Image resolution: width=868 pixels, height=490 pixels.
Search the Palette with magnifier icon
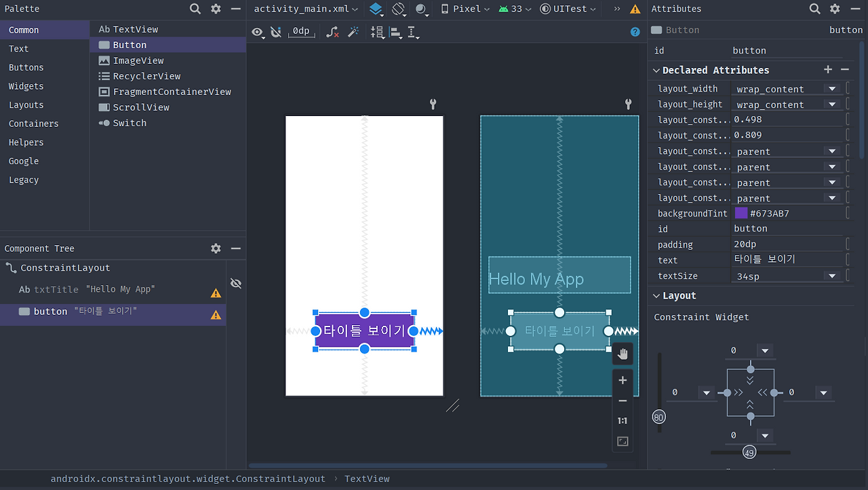click(x=195, y=9)
